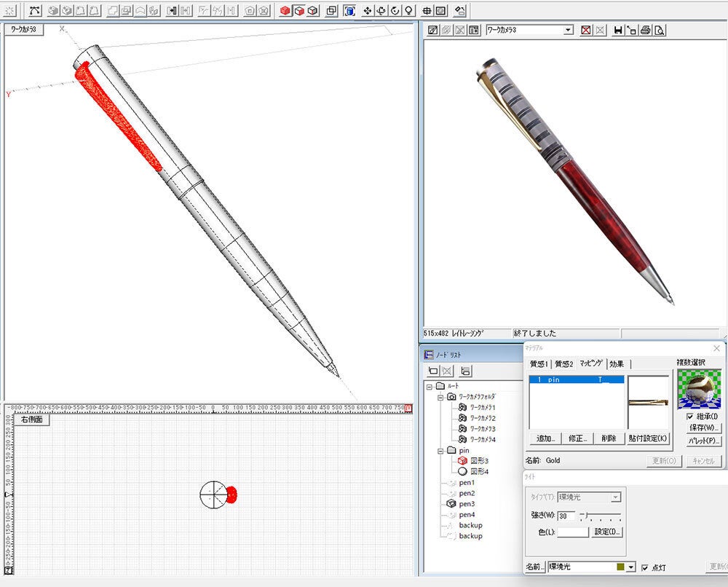Screen dimensions: 728x587
Task: Collapse the ワークカメラフォルダ tree node
Action: (x=440, y=397)
